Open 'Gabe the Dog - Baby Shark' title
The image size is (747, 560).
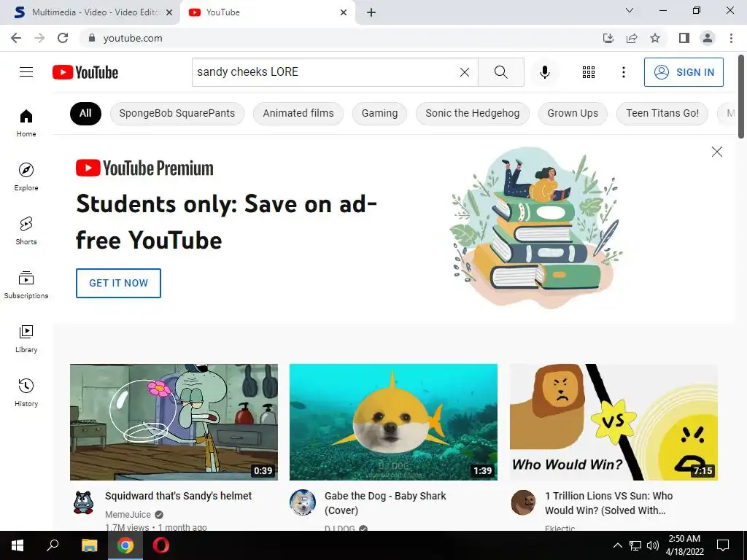pos(385,503)
